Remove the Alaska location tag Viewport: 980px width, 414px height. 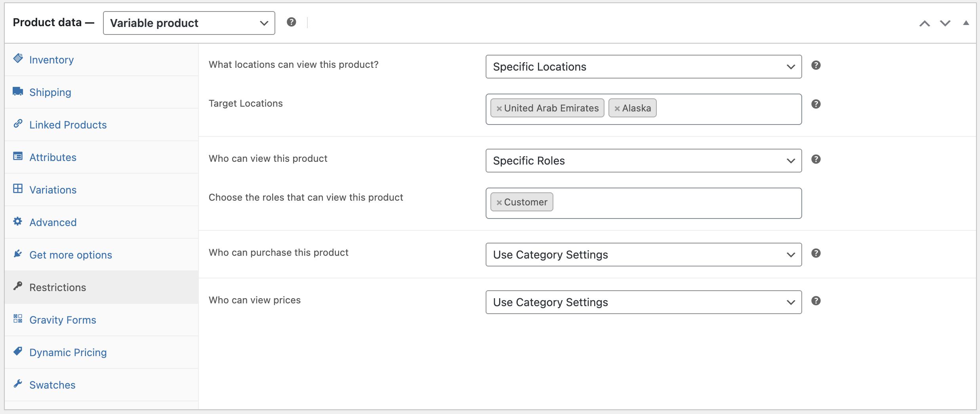[618, 108]
